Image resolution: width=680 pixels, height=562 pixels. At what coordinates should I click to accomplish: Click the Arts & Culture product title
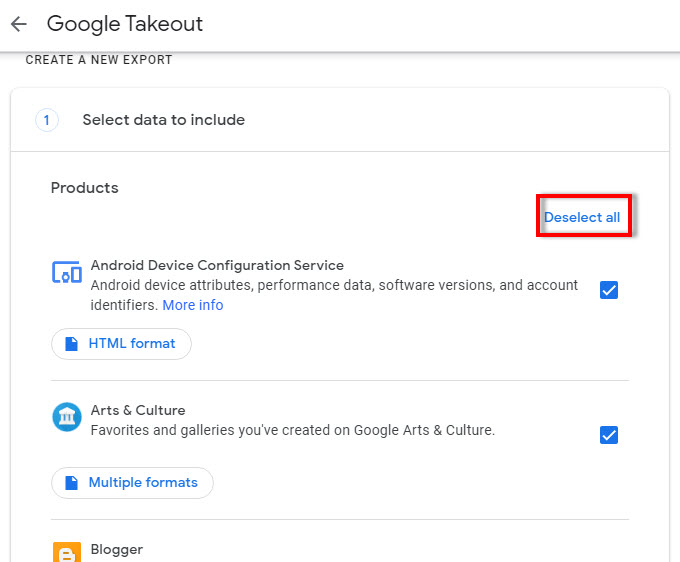pos(138,410)
